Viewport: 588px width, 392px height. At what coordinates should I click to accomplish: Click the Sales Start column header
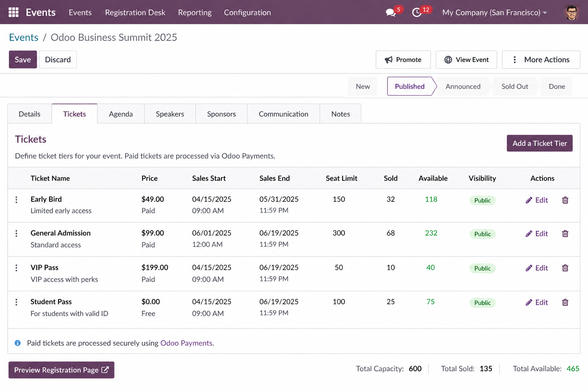tap(209, 178)
